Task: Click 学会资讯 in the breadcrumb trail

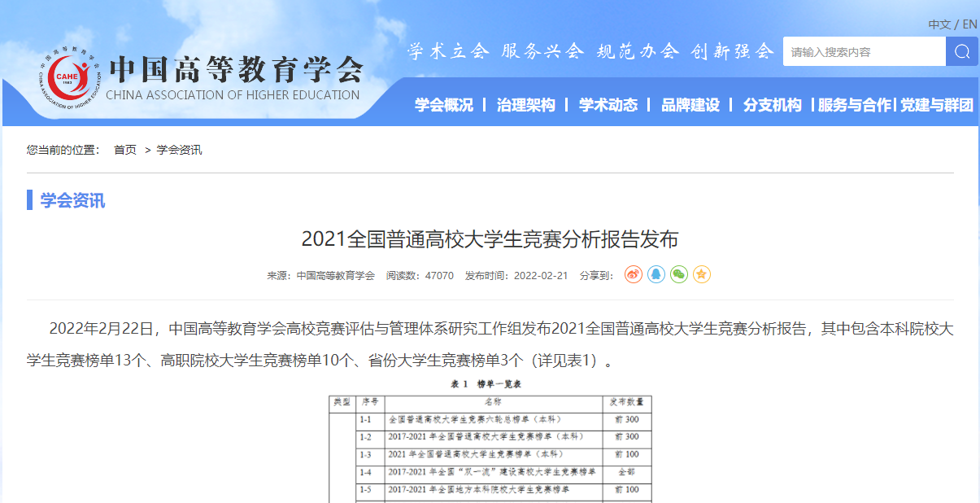Action: coord(179,150)
